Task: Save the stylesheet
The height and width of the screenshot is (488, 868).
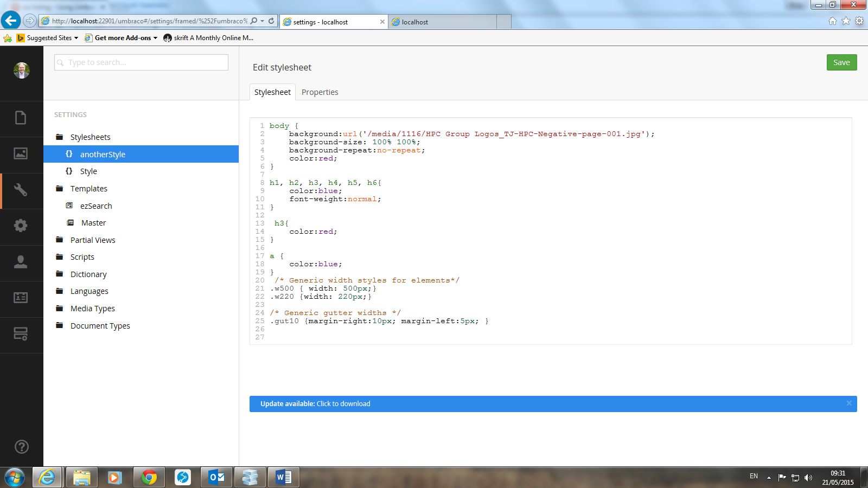Action: 841,62
